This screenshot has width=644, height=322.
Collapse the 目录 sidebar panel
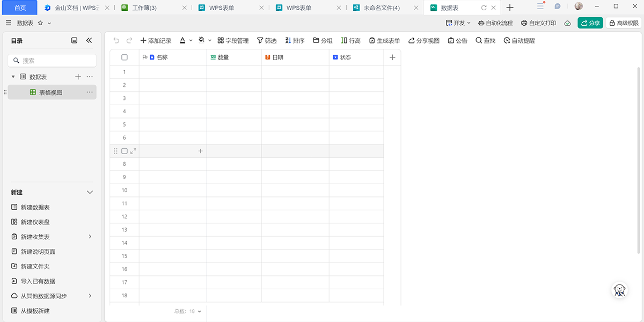pyautogui.click(x=89, y=41)
